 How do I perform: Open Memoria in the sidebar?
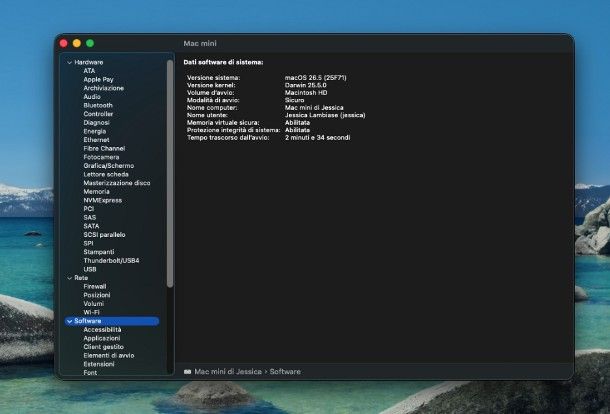(x=96, y=191)
